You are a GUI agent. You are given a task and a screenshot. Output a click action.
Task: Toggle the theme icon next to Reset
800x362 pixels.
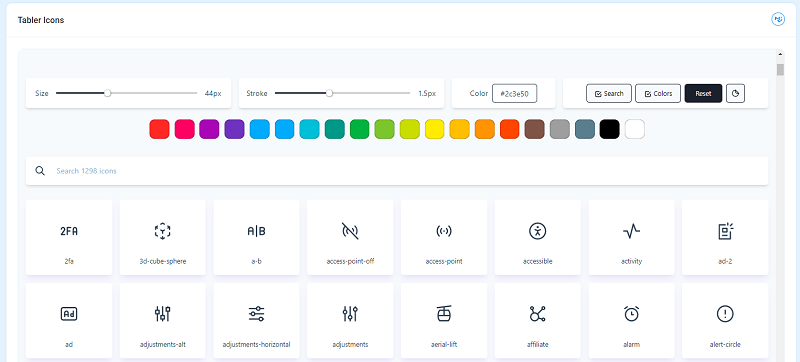tap(735, 93)
